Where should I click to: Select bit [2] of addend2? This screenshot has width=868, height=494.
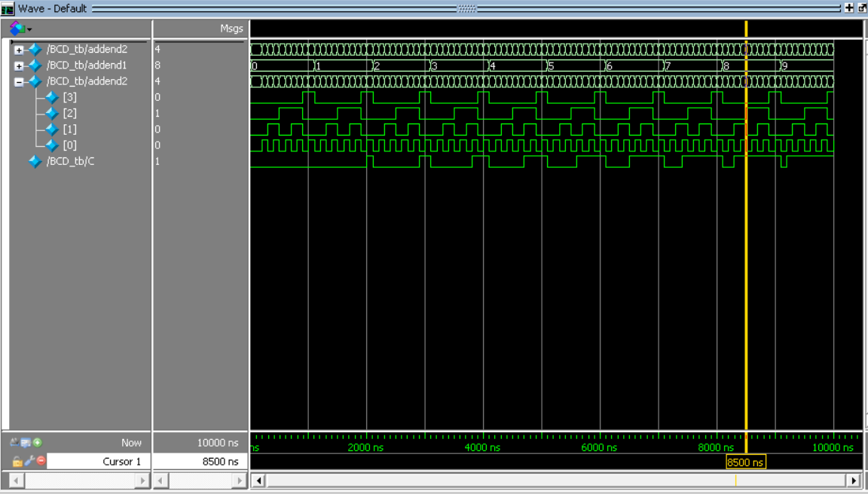[x=70, y=114]
